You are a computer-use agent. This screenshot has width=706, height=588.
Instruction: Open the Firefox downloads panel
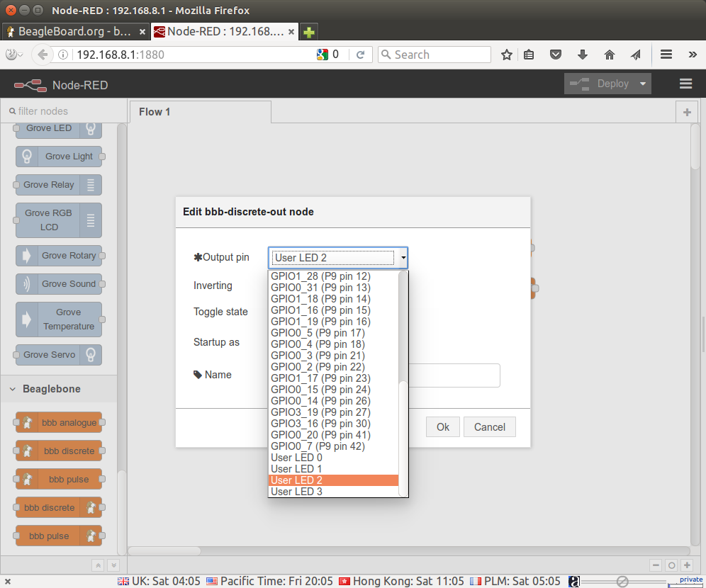point(582,55)
